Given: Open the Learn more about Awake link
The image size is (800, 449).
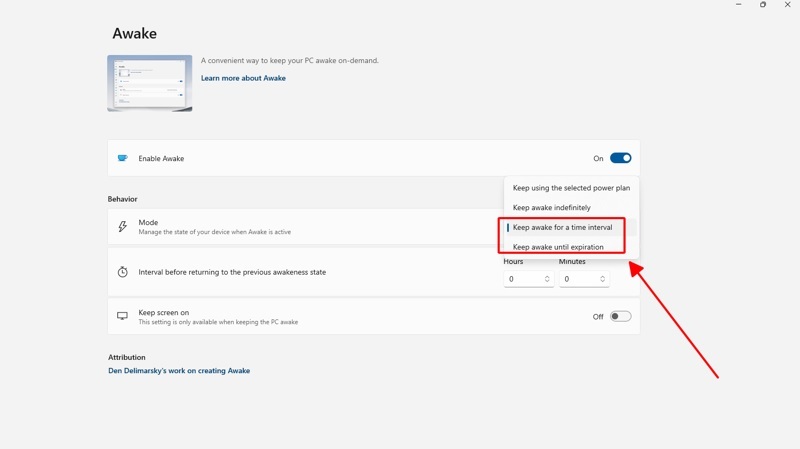Looking at the screenshot, I should 243,78.
